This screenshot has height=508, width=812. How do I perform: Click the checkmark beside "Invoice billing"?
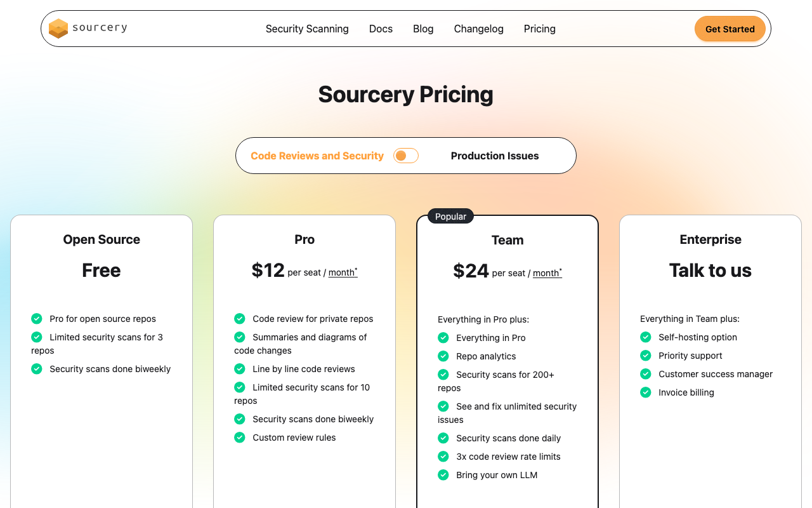tap(645, 392)
